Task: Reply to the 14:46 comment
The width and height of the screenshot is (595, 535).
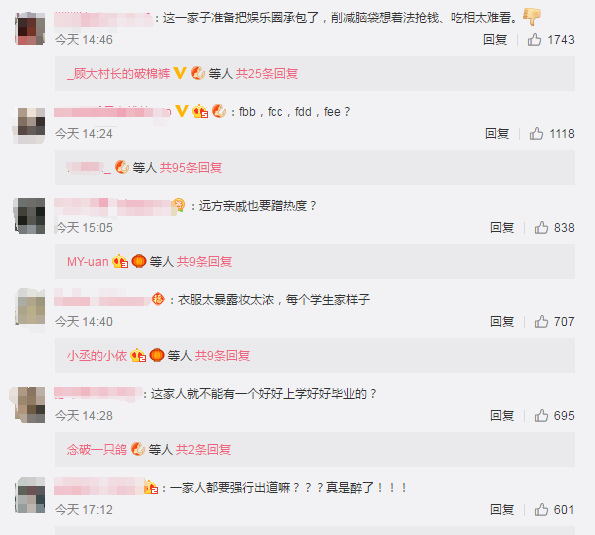Action: 495,39
